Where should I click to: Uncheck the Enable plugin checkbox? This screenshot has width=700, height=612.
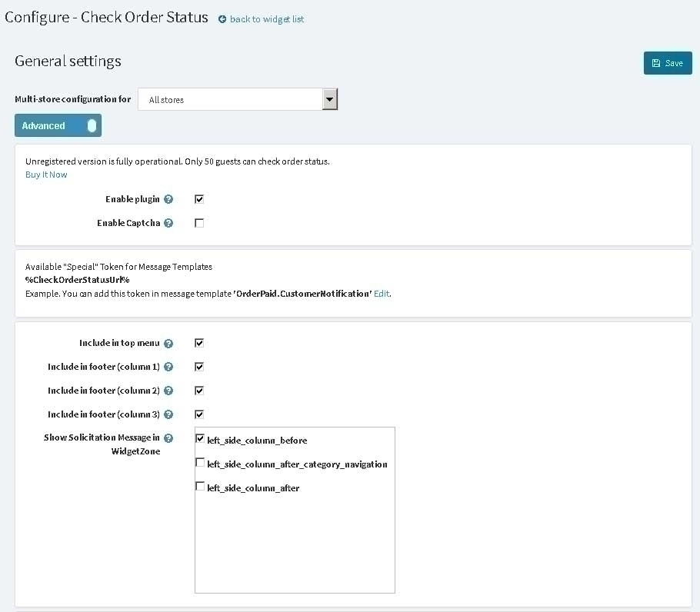[199, 199]
